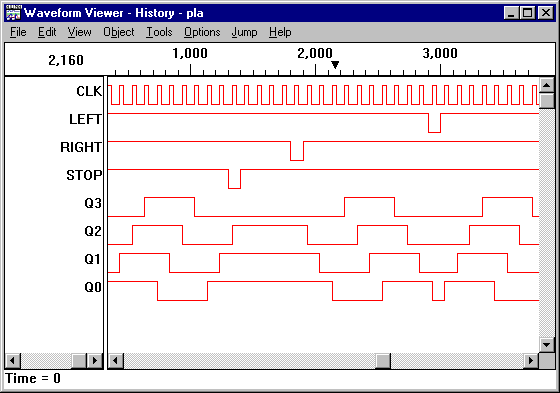The height and width of the screenshot is (393, 560).
Task: Click the waveform pane right scroll arrow
Action: tap(531, 360)
